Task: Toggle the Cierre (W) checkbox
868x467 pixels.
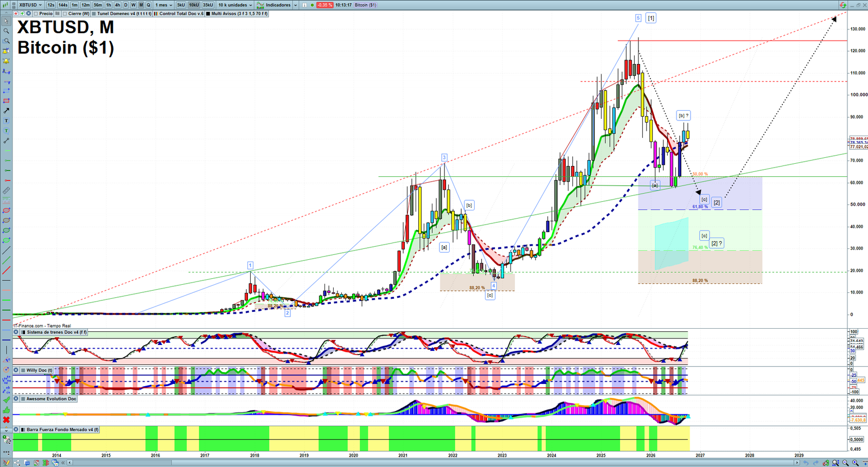Action: coord(65,14)
